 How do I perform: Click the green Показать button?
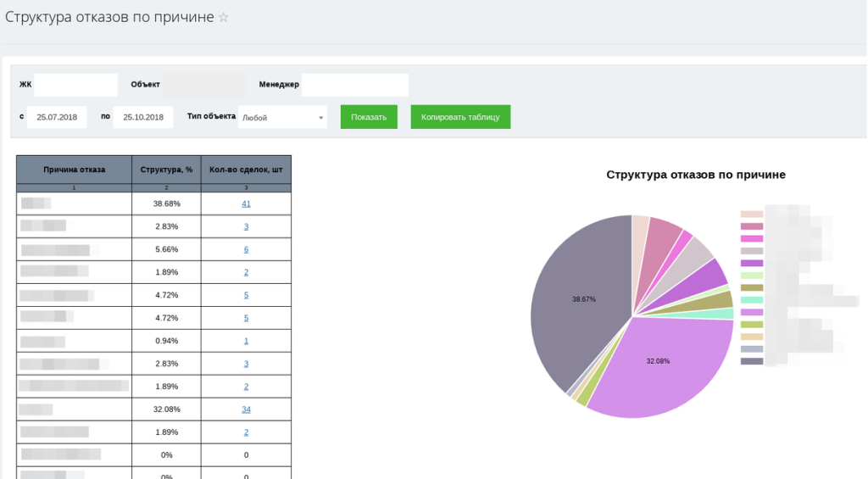click(x=369, y=117)
